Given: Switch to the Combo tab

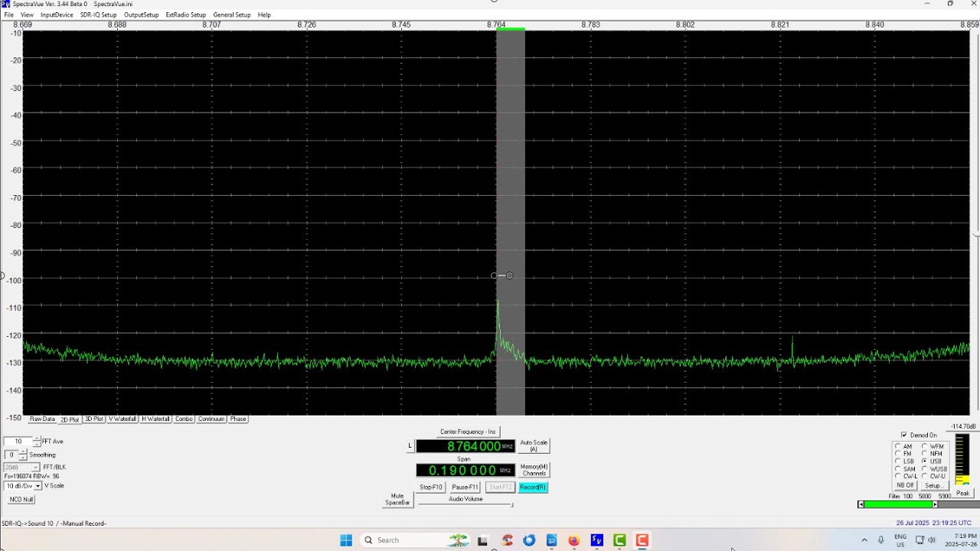Looking at the screenshot, I should click(184, 419).
